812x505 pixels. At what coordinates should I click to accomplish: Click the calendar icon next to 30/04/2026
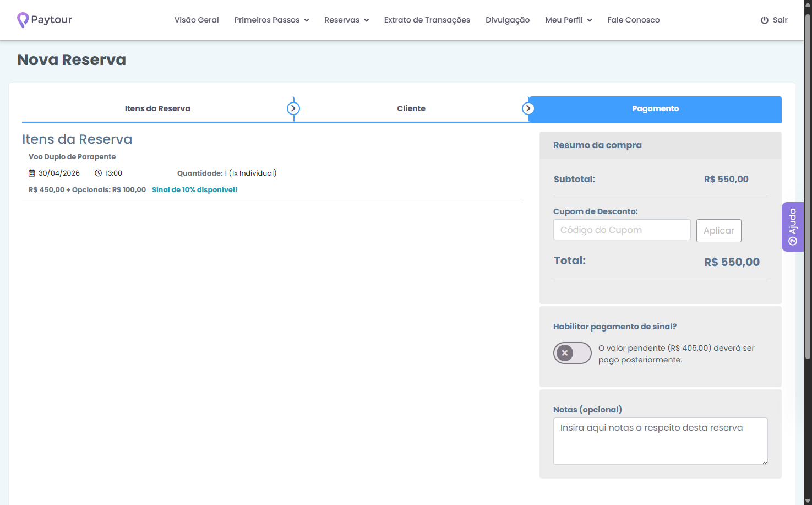point(32,173)
